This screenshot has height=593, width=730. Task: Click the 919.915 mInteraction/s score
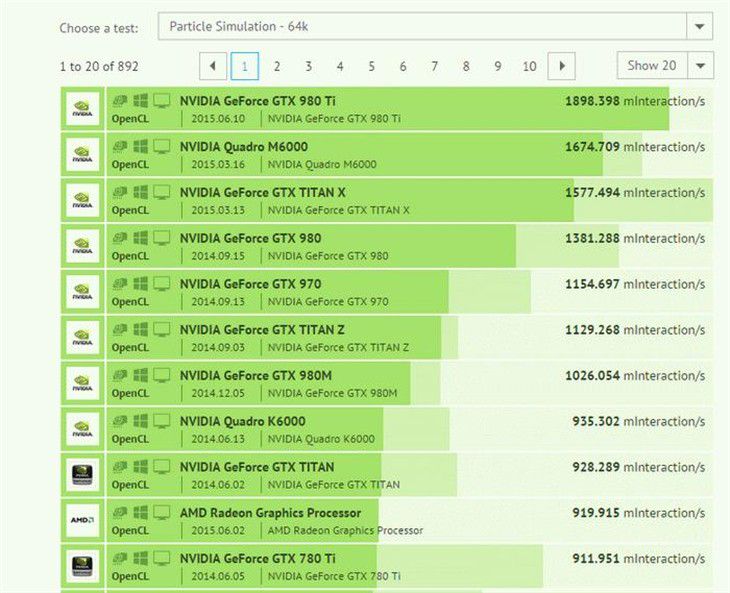[639, 513]
